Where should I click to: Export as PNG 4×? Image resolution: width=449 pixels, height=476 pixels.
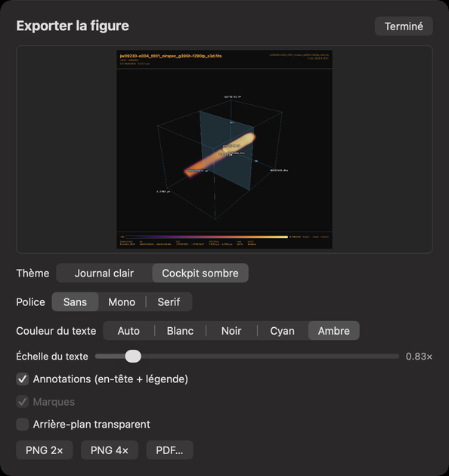(x=110, y=450)
